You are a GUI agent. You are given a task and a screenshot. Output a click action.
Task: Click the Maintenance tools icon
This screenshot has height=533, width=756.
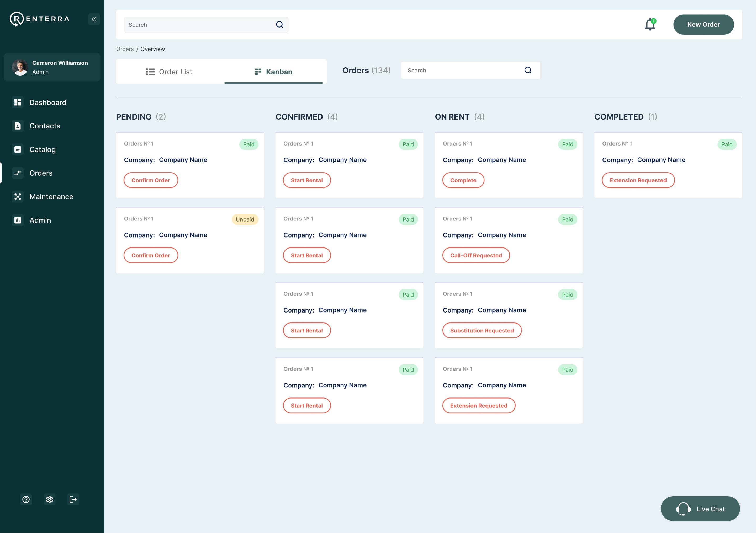(18, 197)
